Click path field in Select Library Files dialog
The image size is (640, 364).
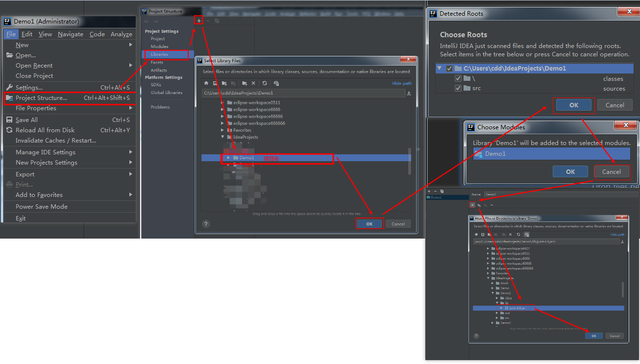click(x=303, y=93)
